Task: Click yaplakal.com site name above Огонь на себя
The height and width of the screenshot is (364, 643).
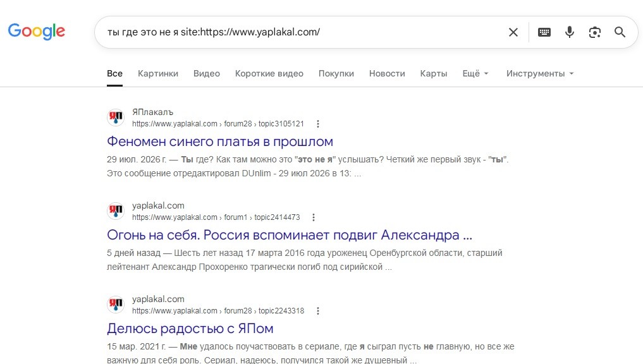Action: (x=158, y=205)
